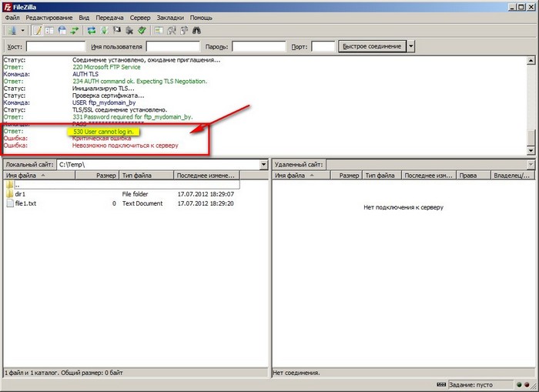539x392 pixels.
Task: Click the Имя пользователя input field
Action: pos(173,46)
